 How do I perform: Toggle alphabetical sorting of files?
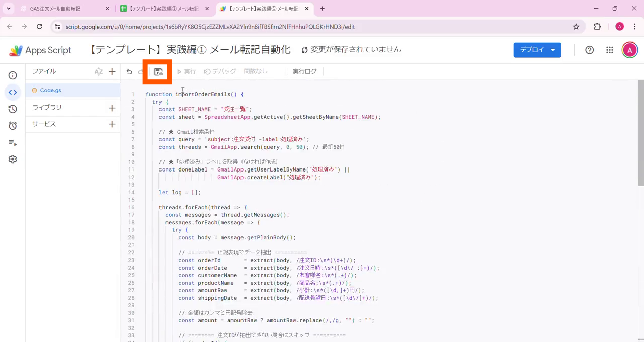click(x=99, y=71)
